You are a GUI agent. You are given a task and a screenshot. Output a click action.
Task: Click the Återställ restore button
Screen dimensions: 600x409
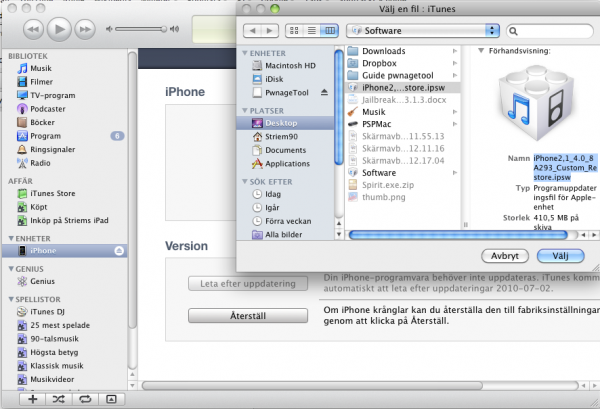248,316
